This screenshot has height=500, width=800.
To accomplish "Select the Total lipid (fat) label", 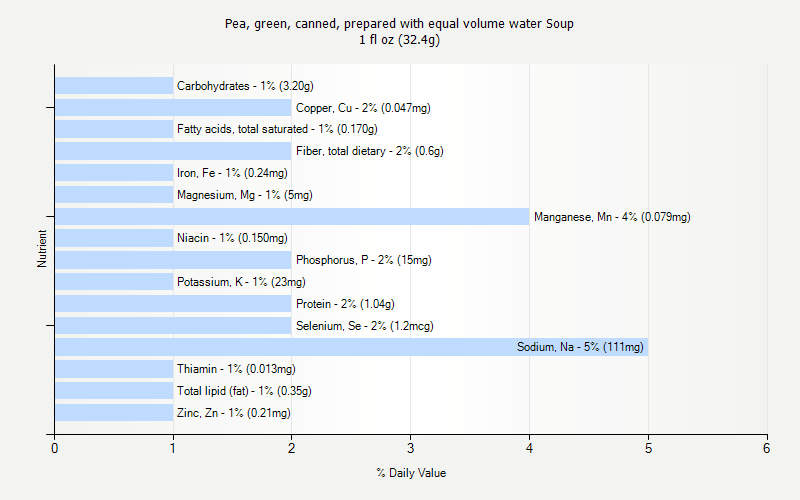I will point(244,391).
